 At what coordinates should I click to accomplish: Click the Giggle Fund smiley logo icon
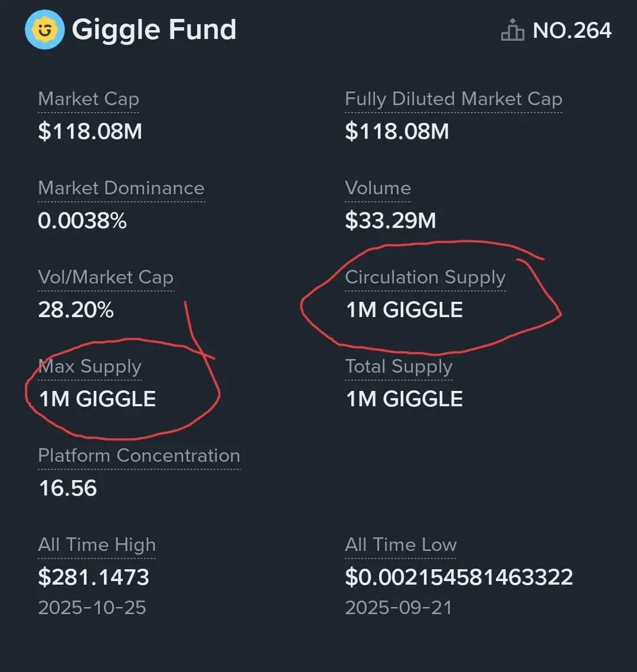[44, 30]
